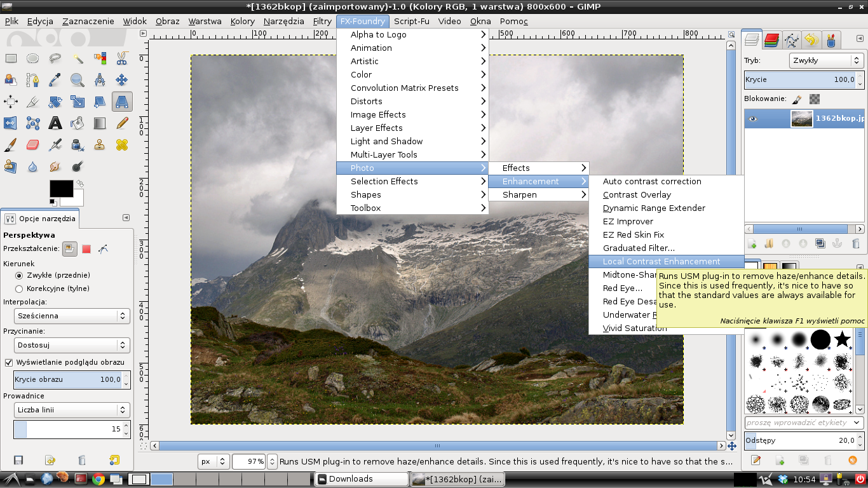The image size is (868, 488).
Task: Adjust the Krycie layer opacity slider
Action: (x=799, y=80)
